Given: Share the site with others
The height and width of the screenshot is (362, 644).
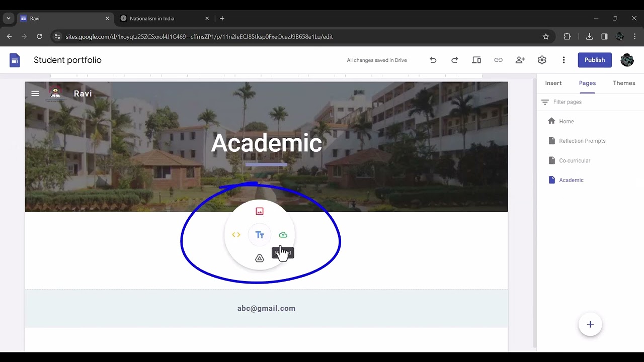Looking at the screenshot, I should (x=520, y=60).
